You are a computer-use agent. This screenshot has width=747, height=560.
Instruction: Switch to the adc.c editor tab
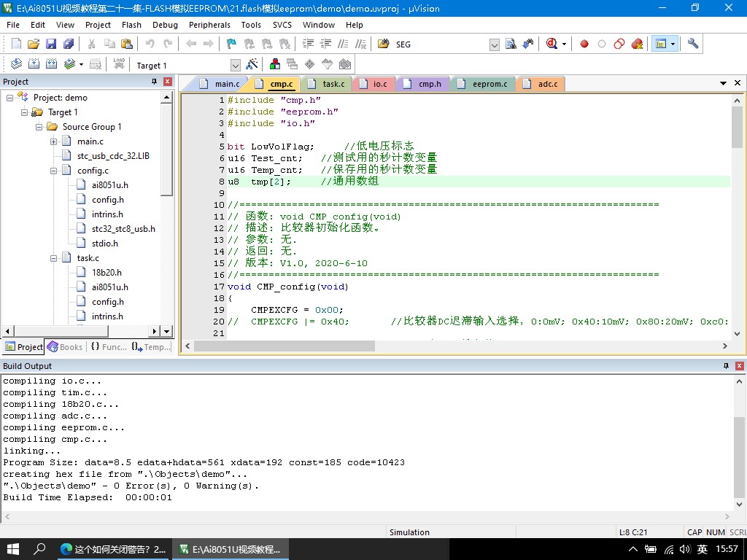pyautogui.click(x=541, y=84)
